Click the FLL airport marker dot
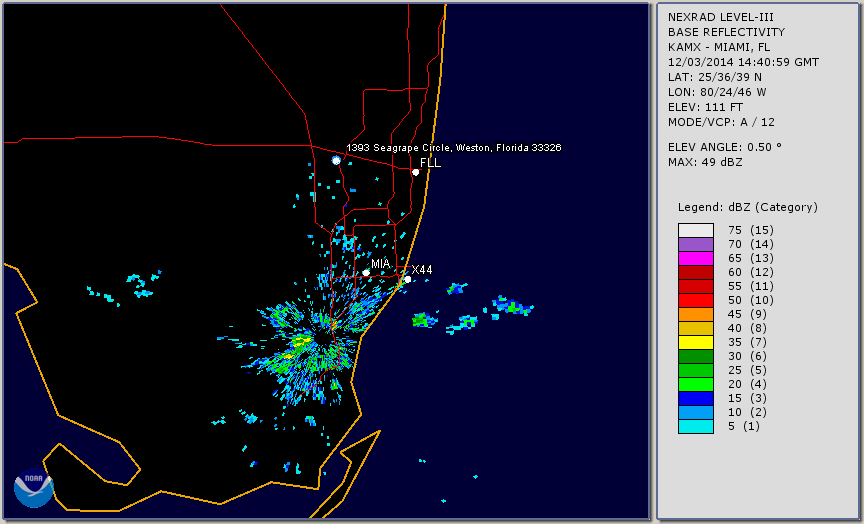 tap(415, 172)
